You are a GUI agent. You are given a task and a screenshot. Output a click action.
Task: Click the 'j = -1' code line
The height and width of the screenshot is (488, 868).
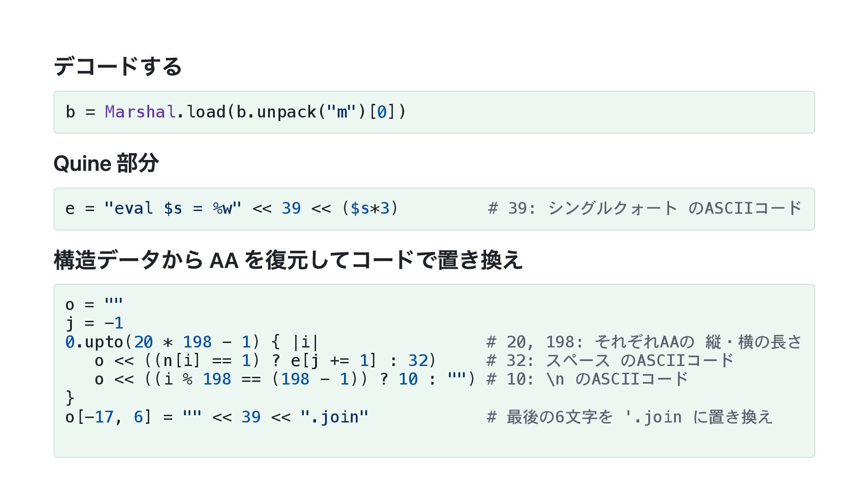tap(94, 323)
